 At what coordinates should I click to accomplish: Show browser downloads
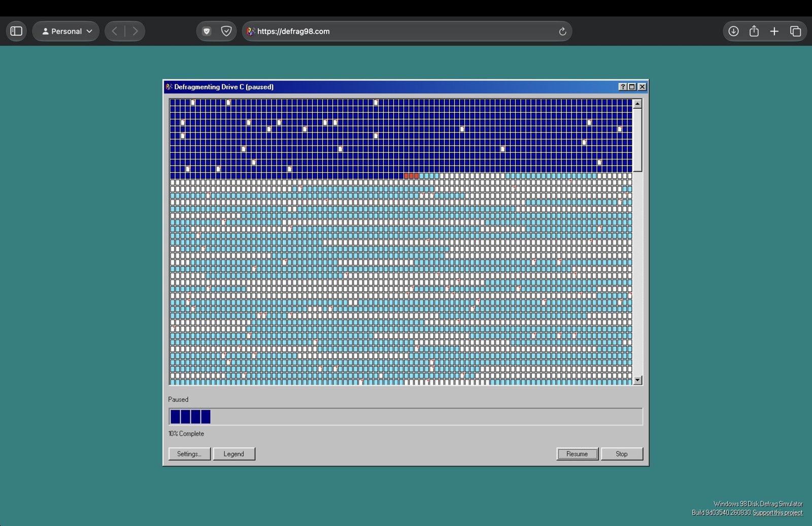(733, 31)
